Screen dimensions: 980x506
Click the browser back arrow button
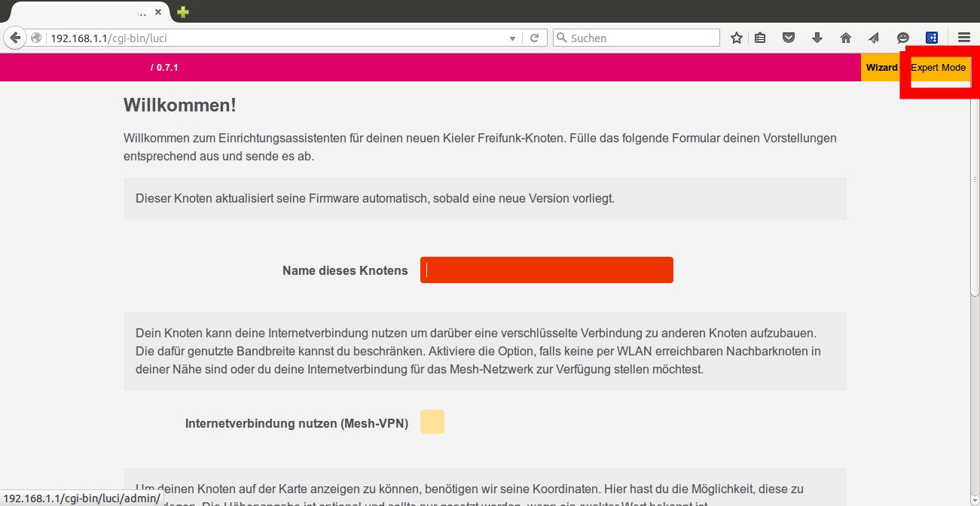point(14,38)
